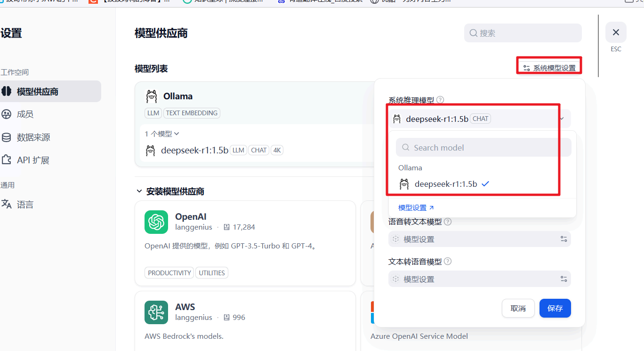Open 系统模型设置 button

[549, 68]
